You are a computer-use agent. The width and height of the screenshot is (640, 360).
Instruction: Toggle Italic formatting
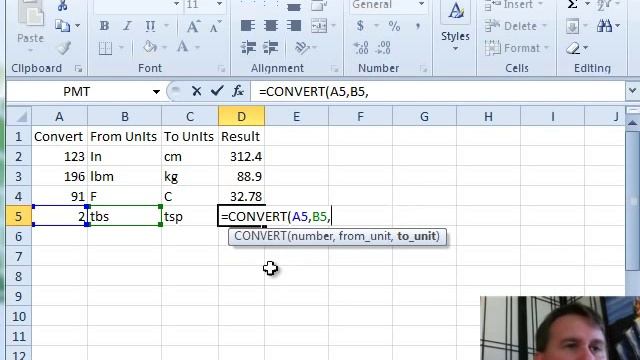(127, 26)
